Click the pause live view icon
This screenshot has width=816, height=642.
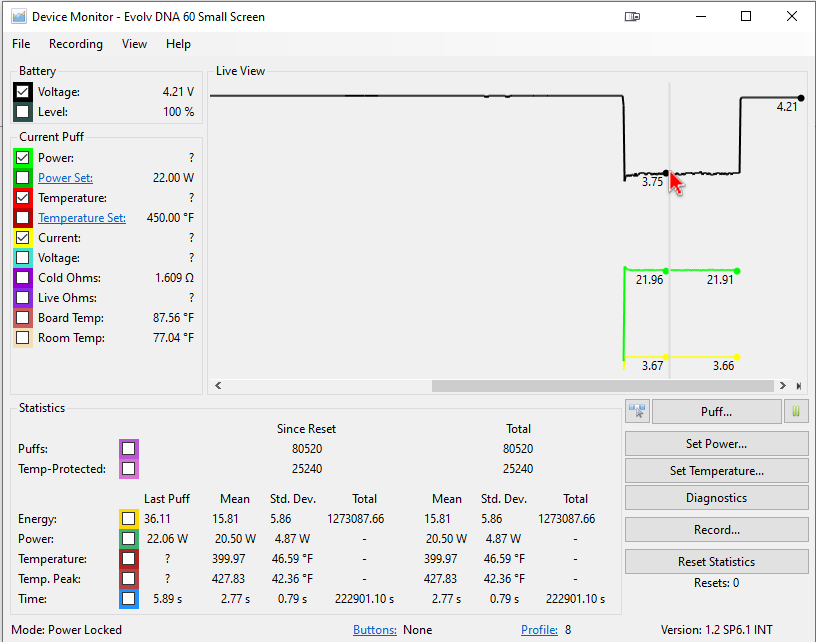click(x=797, y=411)
